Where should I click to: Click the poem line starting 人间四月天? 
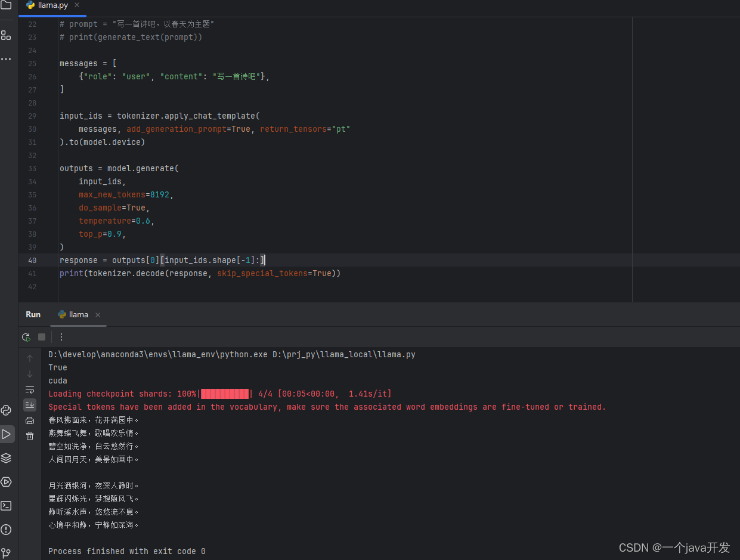[94, 459]
